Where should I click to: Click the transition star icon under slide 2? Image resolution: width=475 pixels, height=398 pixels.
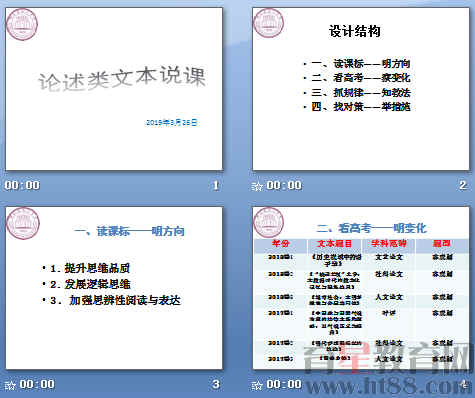(257, 186)
